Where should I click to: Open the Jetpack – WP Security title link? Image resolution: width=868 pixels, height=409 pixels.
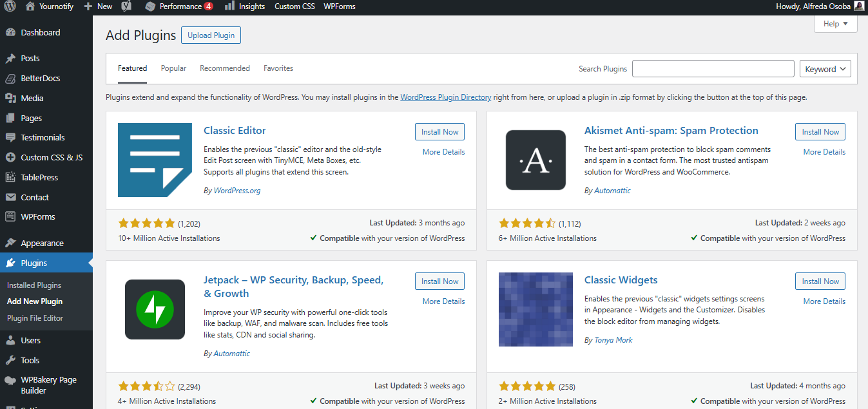coord(293,287)
